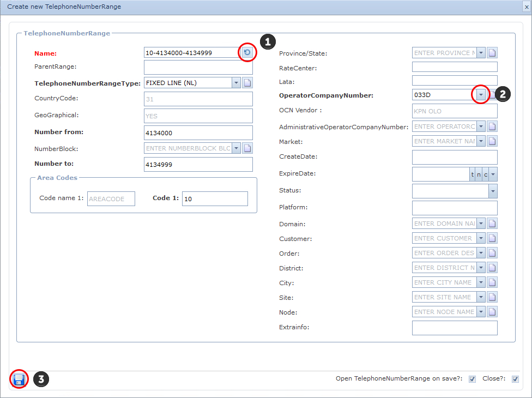Expand the OperatorCompanyNumber dropdown

(x=481, y=95)
